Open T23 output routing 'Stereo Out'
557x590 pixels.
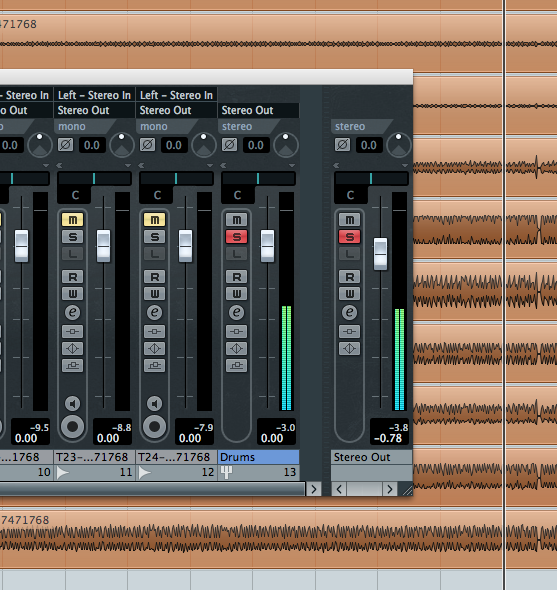(x=94, y=110)
